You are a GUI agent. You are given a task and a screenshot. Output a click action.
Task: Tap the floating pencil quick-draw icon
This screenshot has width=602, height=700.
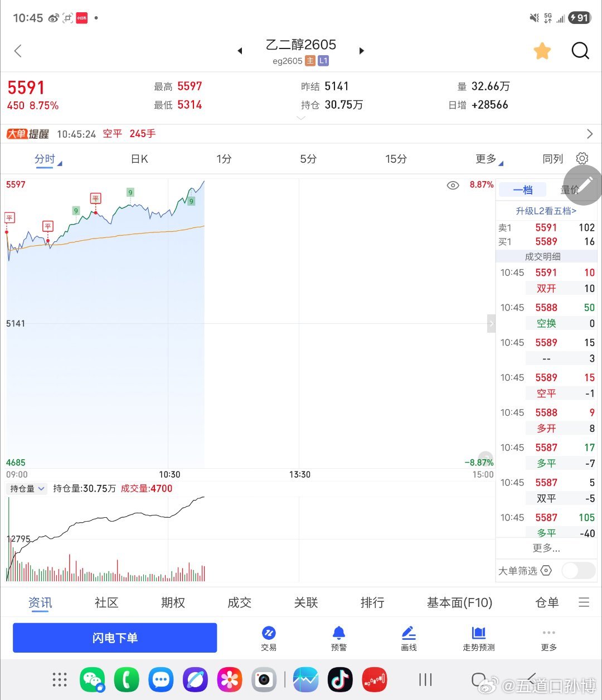tap(583, 185)
